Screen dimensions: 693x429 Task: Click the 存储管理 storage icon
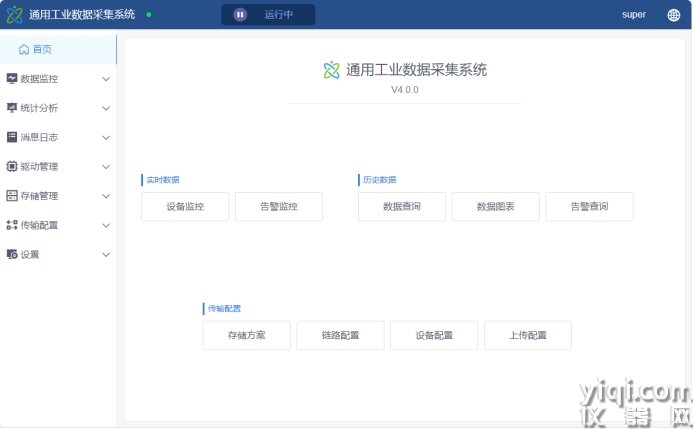(12, 196)
